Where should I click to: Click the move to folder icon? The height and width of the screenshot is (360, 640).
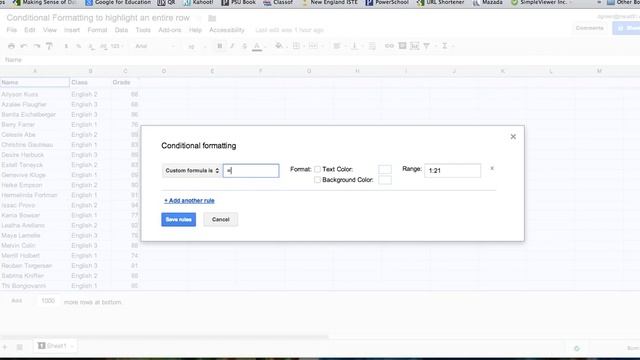pyautogui.click(x=212, y=18)
